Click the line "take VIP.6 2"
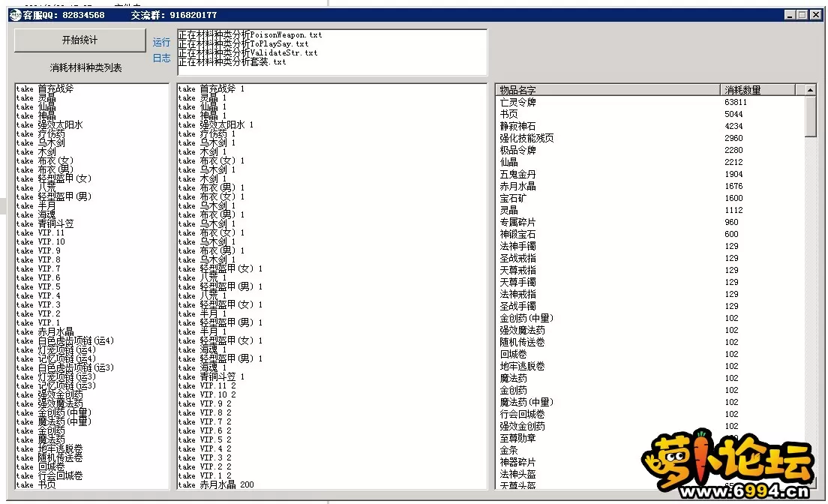This screenshot has height=504, width=828. tap(205, 430)
